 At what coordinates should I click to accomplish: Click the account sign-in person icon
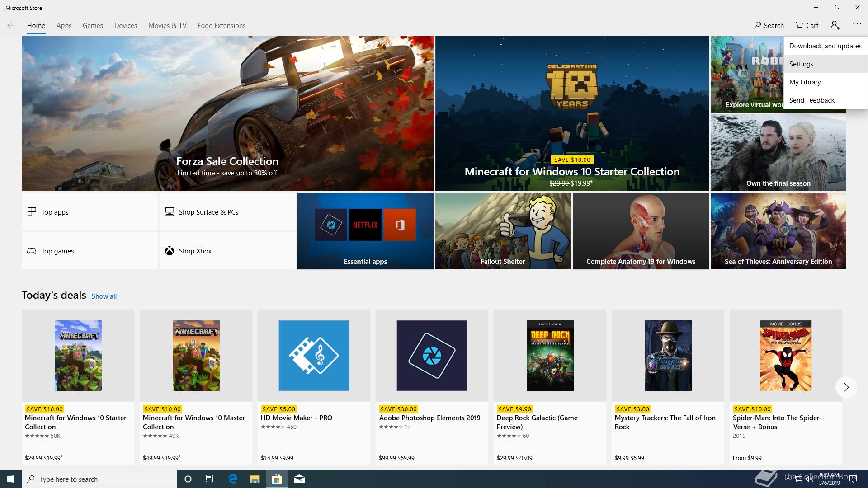click(835, 25)
